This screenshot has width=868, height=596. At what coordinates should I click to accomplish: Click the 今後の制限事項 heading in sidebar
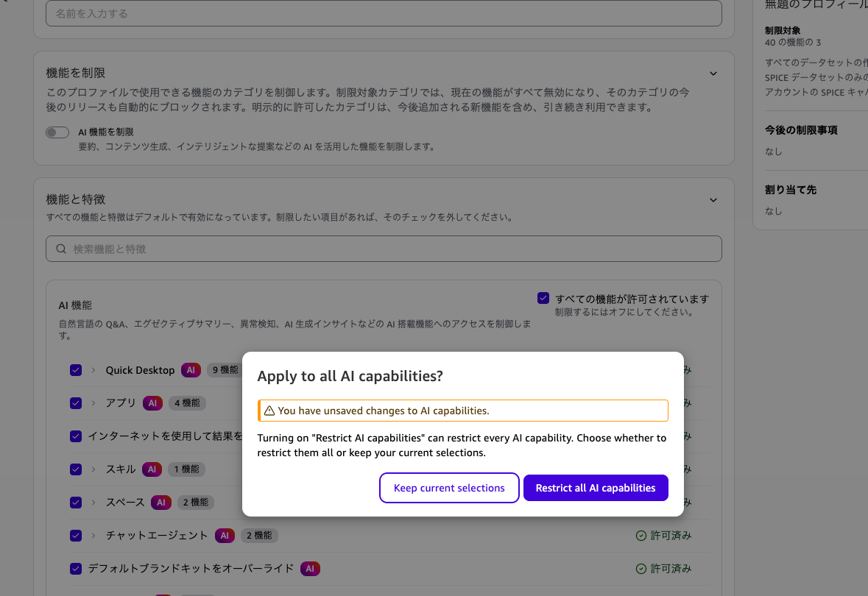(801, 130)
